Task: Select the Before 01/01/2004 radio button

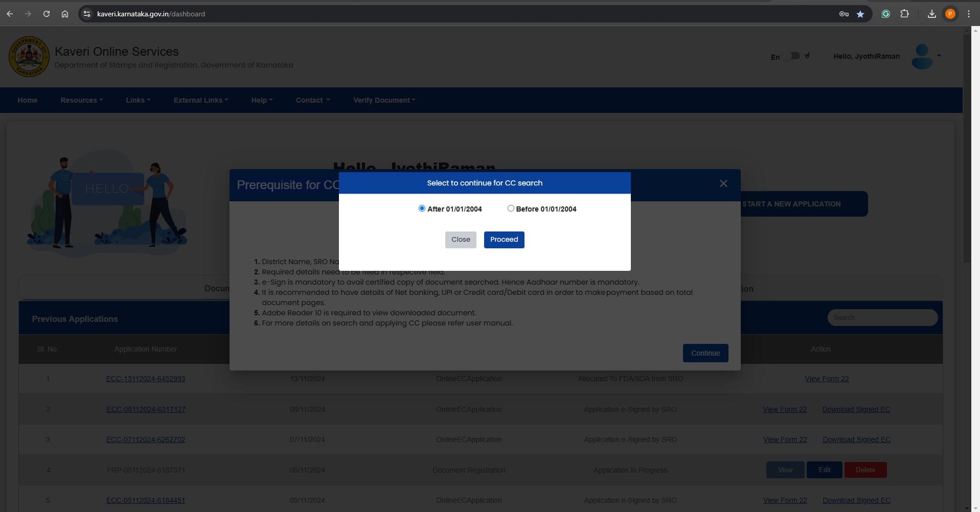Action: click(511, 208)
